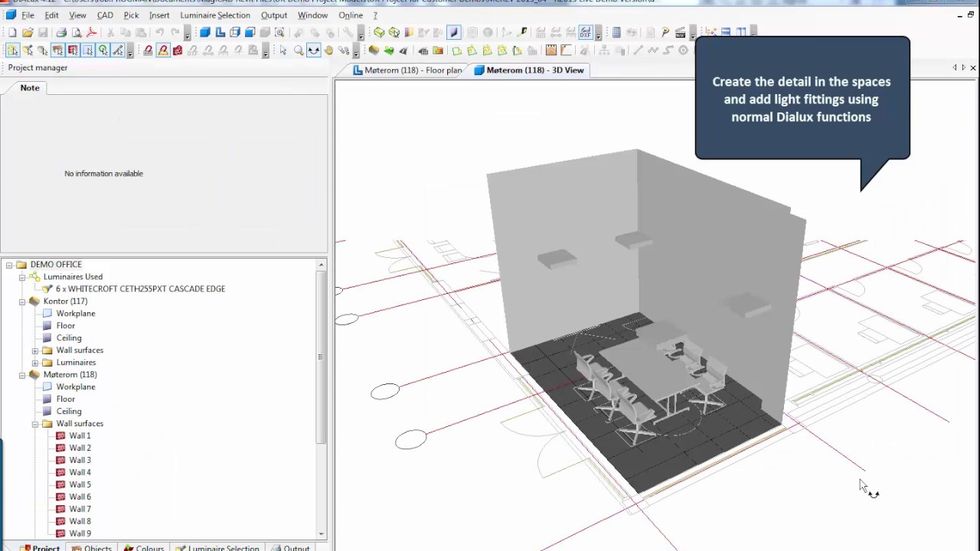980x551 pixels.
Task: Collapse the DEMO OFFICE tree node
Action: (x=9, y=265)
